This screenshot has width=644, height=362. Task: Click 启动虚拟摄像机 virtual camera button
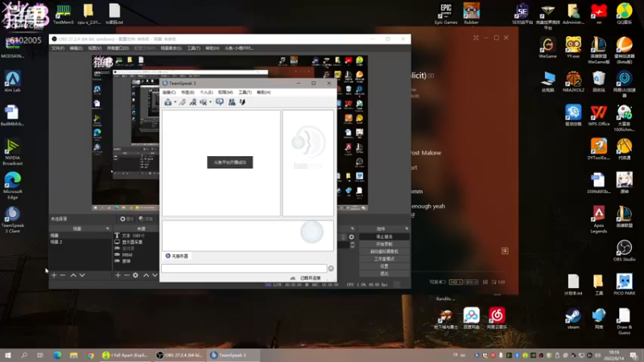click(x=384, y=252)
